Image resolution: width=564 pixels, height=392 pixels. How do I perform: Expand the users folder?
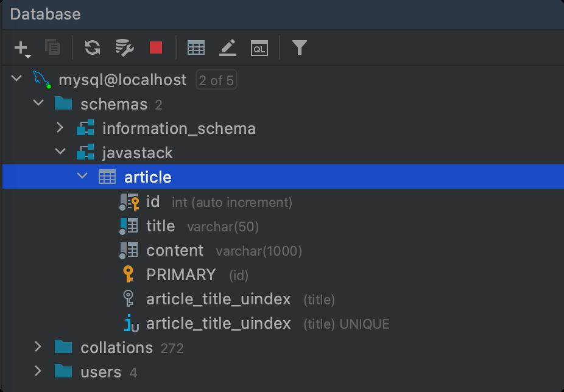tap(38, 371)
